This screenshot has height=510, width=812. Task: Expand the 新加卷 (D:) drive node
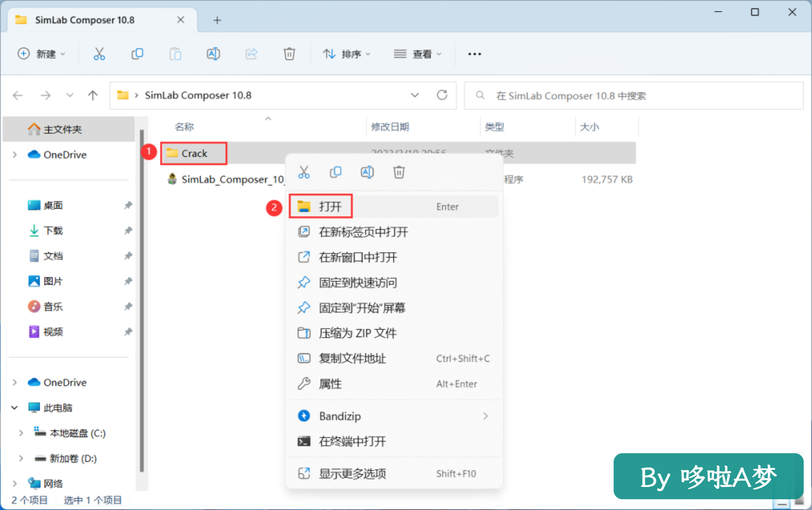[21, 459]
